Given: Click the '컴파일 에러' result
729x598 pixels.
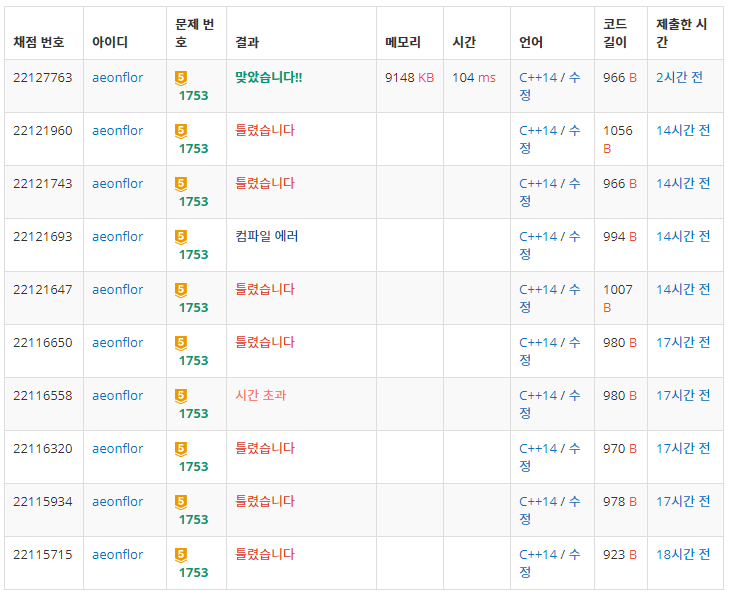Looking at the screenshot, I should pyautogui.click(x=266, y=237).
